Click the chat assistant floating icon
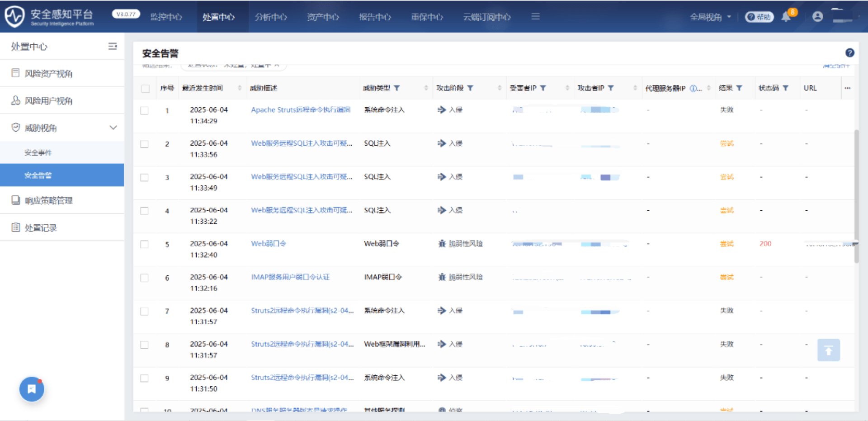 (32, 389)
